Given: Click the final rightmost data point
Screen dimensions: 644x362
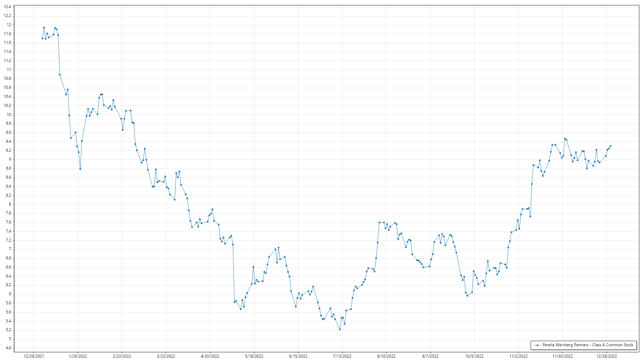Looking at the screenshot, I should 610,146.
